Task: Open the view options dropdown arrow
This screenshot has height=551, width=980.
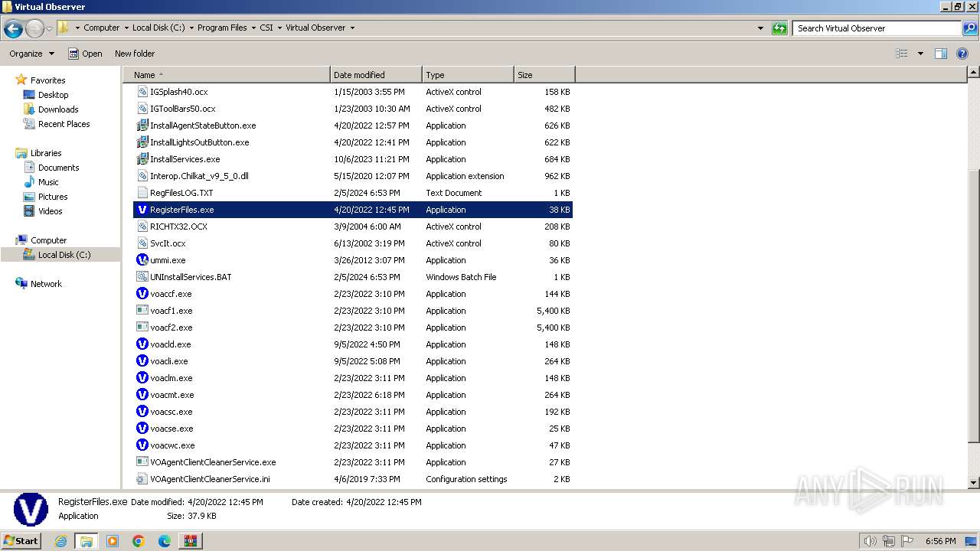Action: (920, 54)
